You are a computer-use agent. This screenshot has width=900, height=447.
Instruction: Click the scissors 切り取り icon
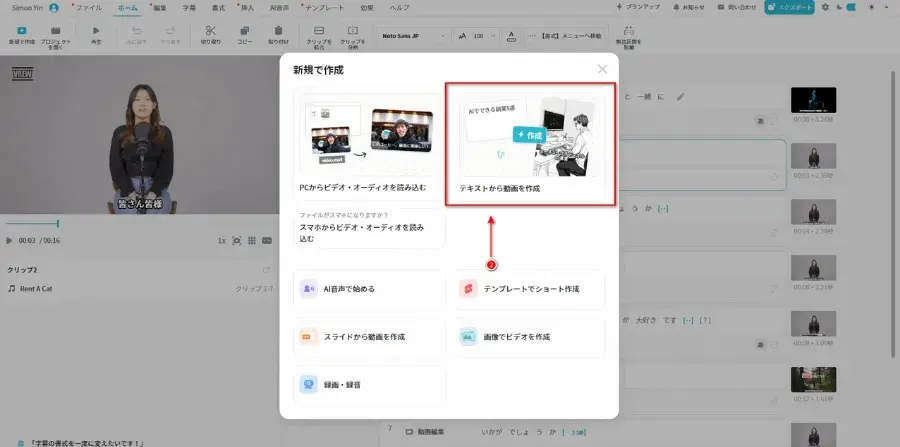pos(211,31)
